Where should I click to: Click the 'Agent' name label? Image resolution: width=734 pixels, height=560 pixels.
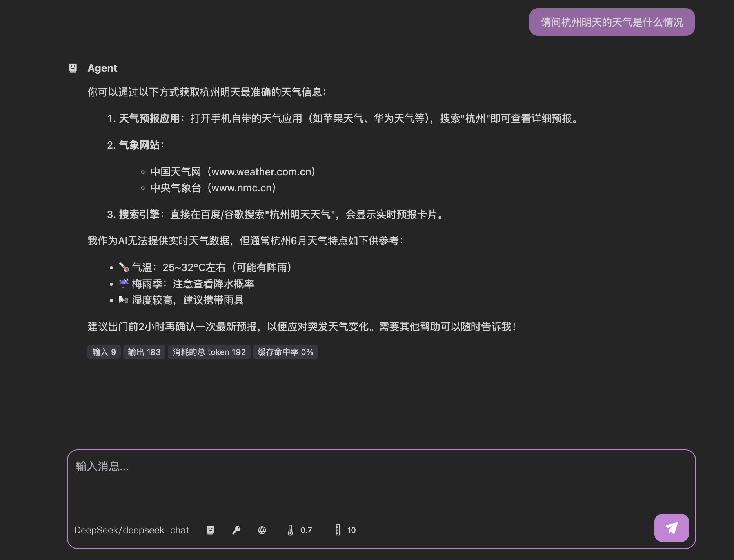click(x=102, y=68)
